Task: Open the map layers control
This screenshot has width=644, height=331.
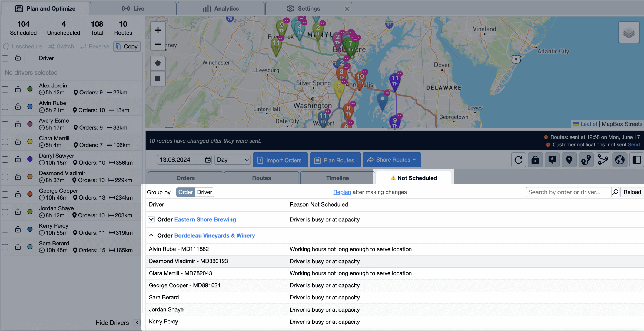Action: tap(629, 33)
